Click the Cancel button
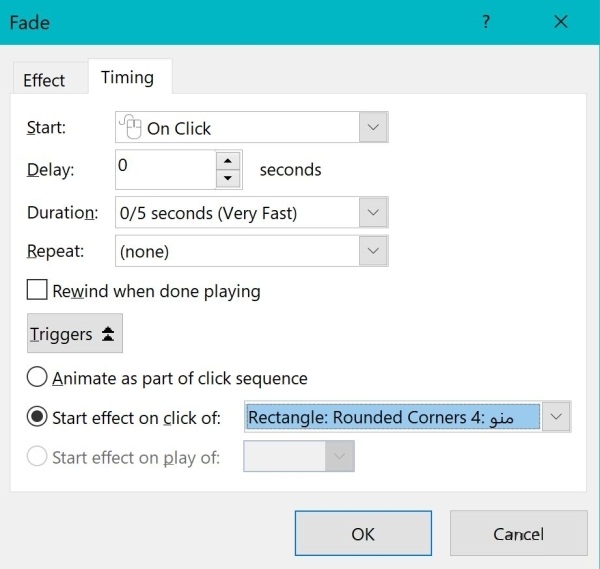This screenshot has width=600, height=569. [x=518, y=534]
